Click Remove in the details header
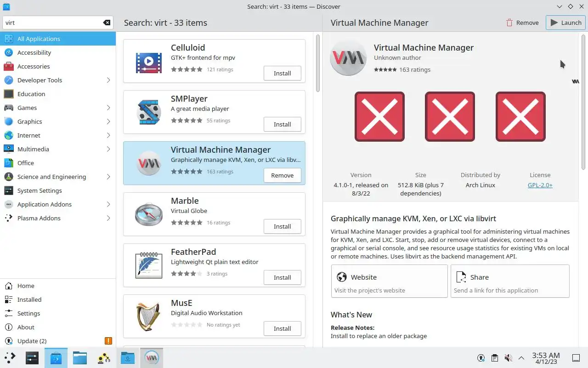588x368 pixels. [522, 23]
